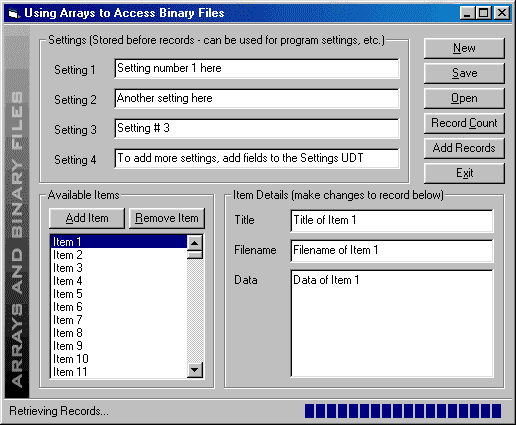516x425 pixels.
Task: Click the Remove Item button
Action: tap(167, 218)
